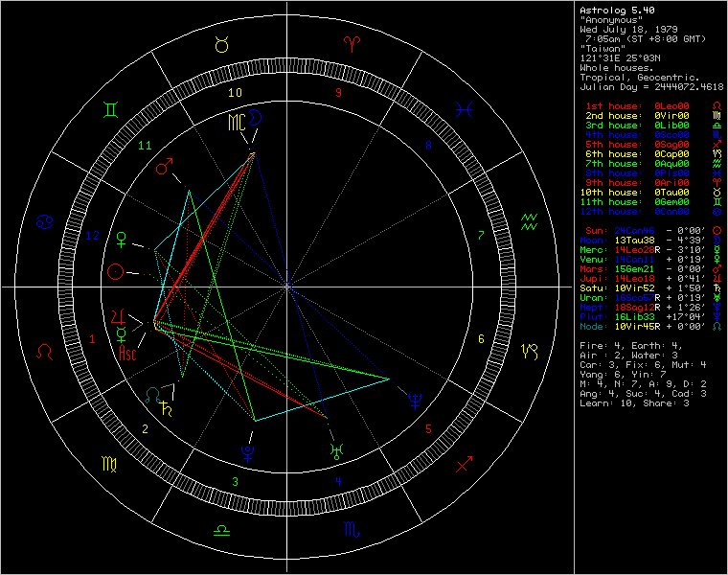Screen dimensions: 728x575
Task: Click house number 12 in the chart
Action: click(92, 236)
